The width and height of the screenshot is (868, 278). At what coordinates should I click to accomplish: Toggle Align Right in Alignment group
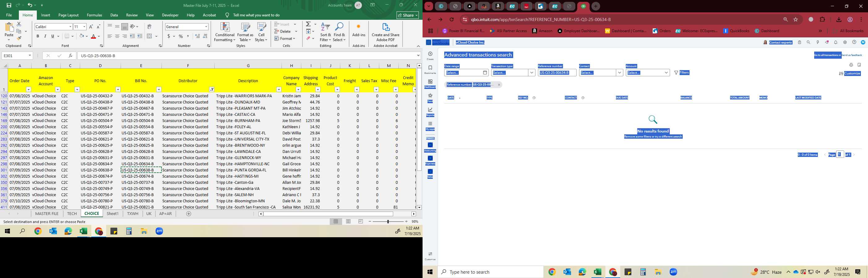[x=125, y=36]
